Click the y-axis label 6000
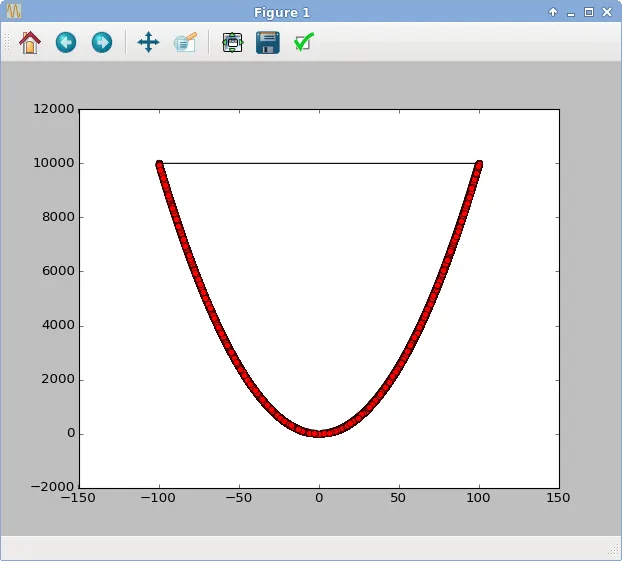 (x=58, y=271)
